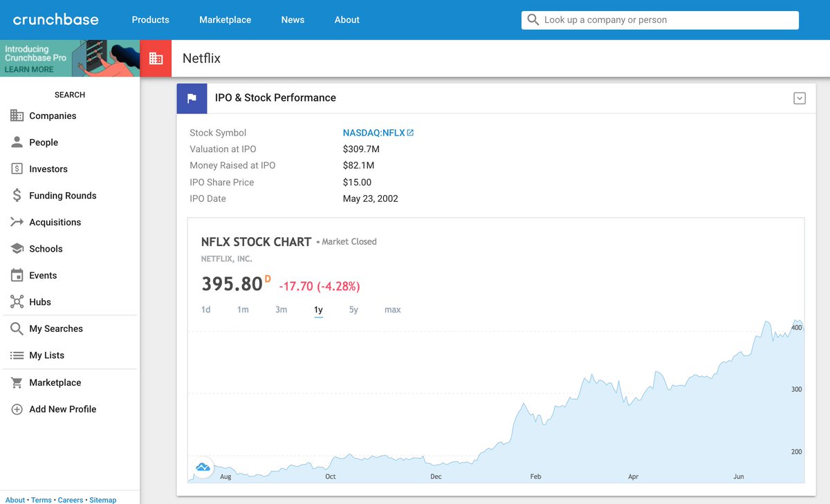Open Events search page
This screenshot has height=504, width=830.
pos(43,275)
